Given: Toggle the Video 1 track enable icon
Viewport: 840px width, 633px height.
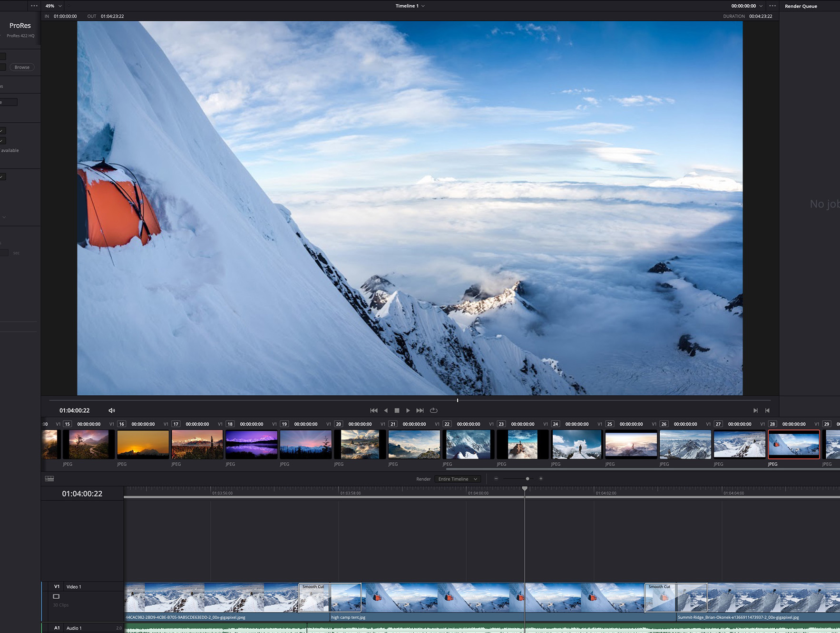Looking at the screenshot, I should (56, 596).
